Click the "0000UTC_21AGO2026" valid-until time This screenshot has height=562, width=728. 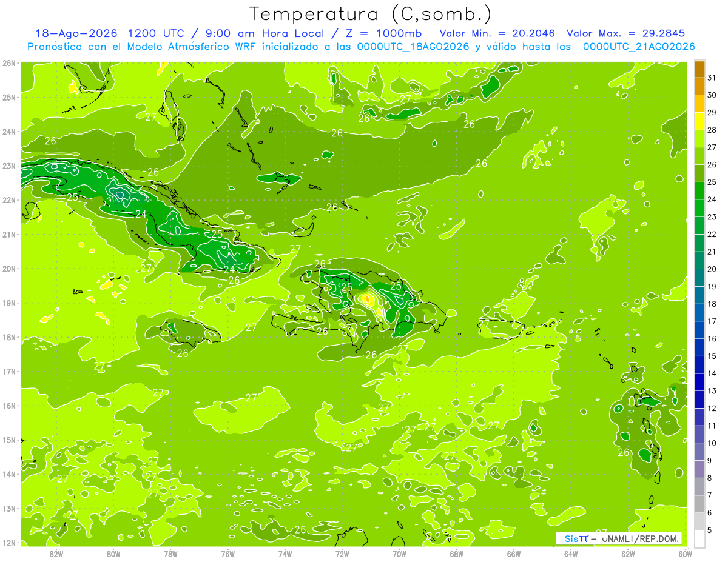(x=638, y=47)
